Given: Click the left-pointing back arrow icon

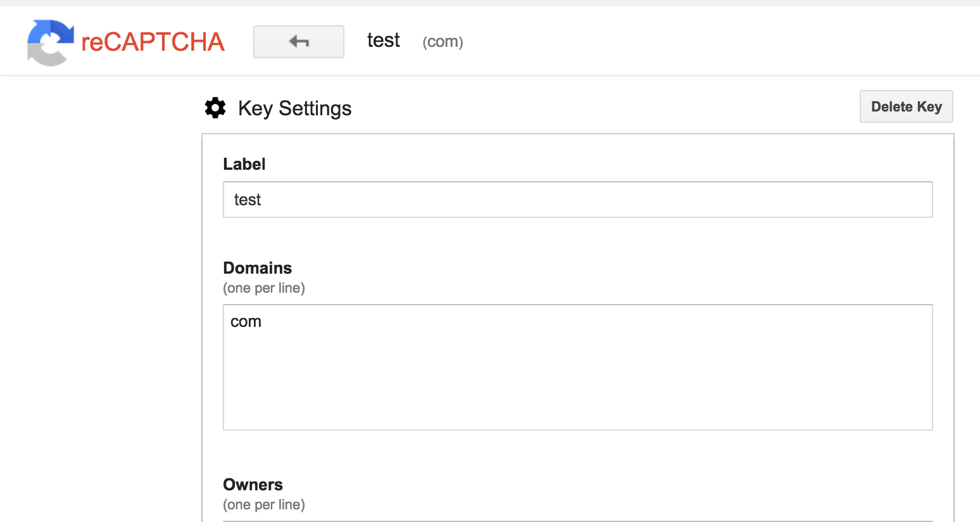Looking at the screenshot, I should click(299, 42).
